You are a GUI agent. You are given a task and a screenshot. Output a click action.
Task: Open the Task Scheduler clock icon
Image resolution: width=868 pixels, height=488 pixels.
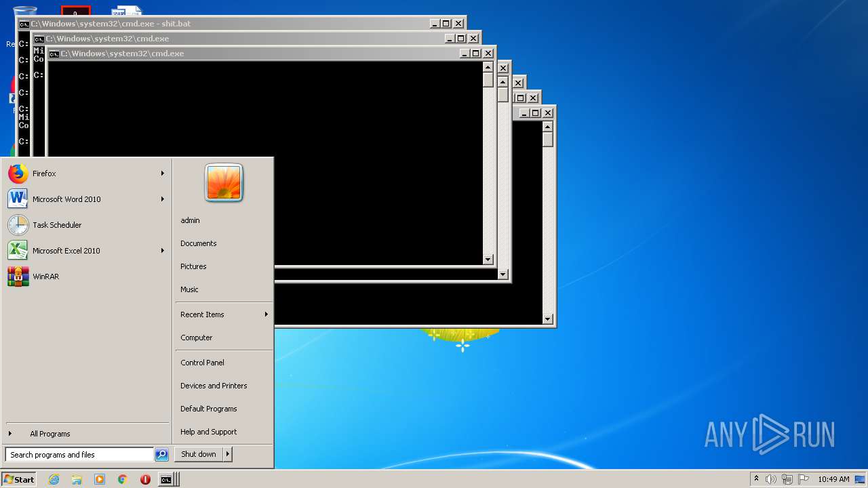pyautogui.click(x=18, y=225)
